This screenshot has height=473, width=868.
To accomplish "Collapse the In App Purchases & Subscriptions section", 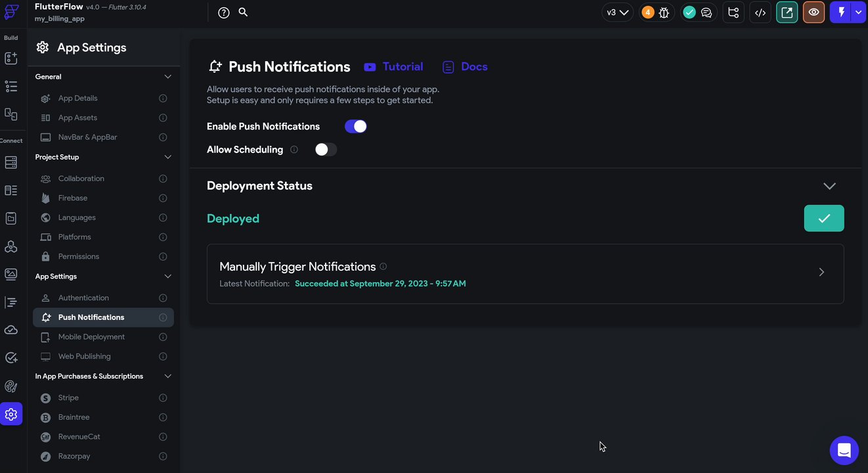I will (x=167, y=376).
